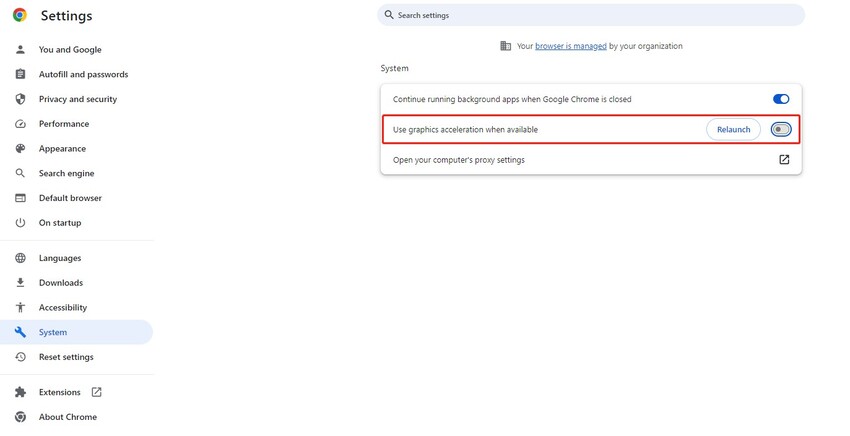Click the palette icon for Appearance
The height and width of the screenshot is (436, 850).
pos(20,149)
